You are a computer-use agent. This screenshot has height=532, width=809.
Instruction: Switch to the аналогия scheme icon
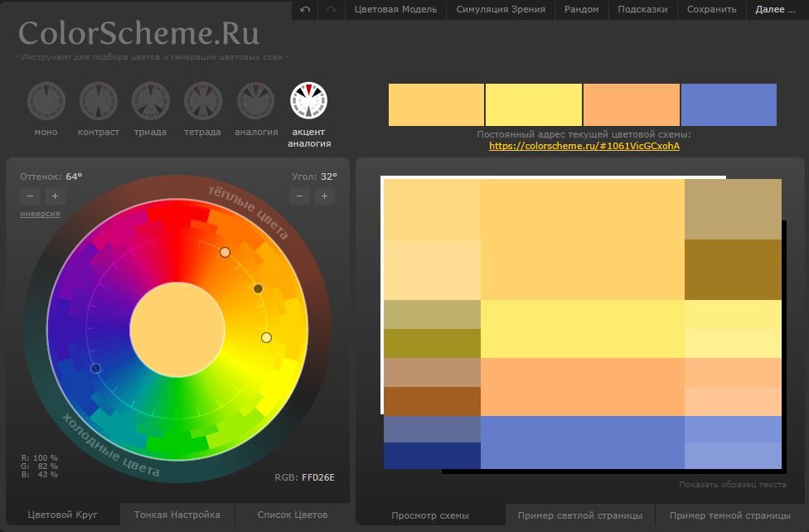[x=255, y=101]
